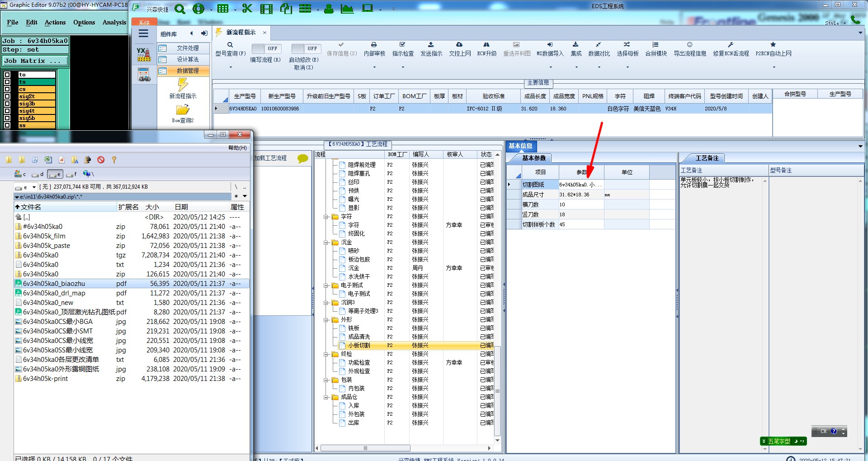
Task: Click the green lifebuoy icon in top toolbar
Action: 198,9
